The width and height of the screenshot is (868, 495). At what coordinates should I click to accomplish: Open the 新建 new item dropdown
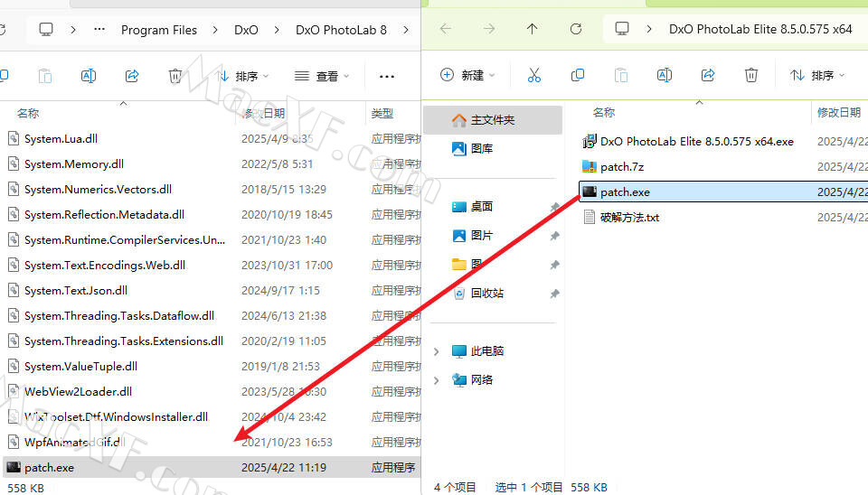(467, 75)
